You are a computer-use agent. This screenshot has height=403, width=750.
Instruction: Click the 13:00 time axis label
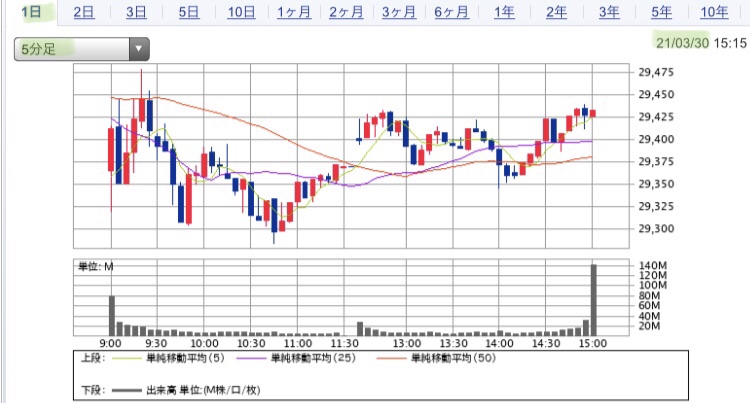pyautogui.click(x=407, y=343)
